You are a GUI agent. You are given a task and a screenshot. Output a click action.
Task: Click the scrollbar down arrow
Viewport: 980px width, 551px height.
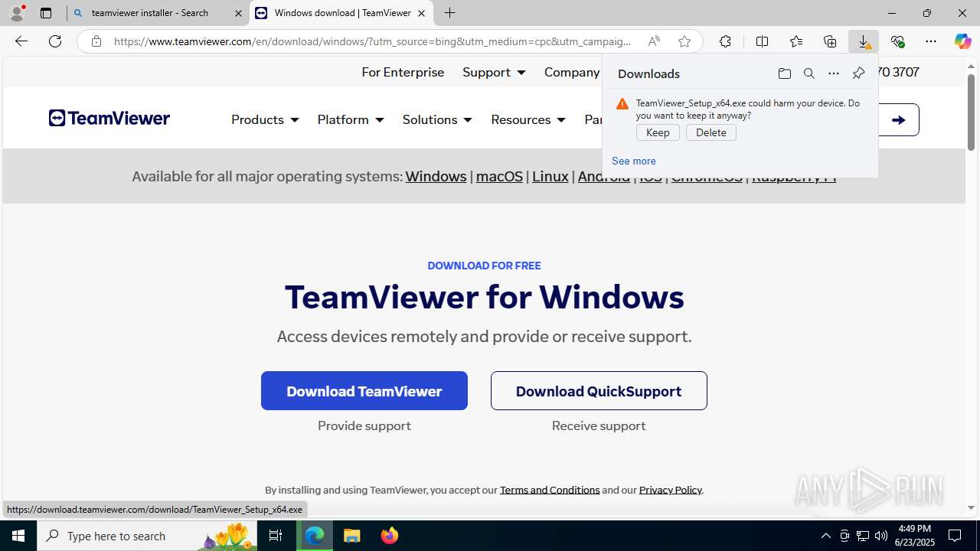971,507
